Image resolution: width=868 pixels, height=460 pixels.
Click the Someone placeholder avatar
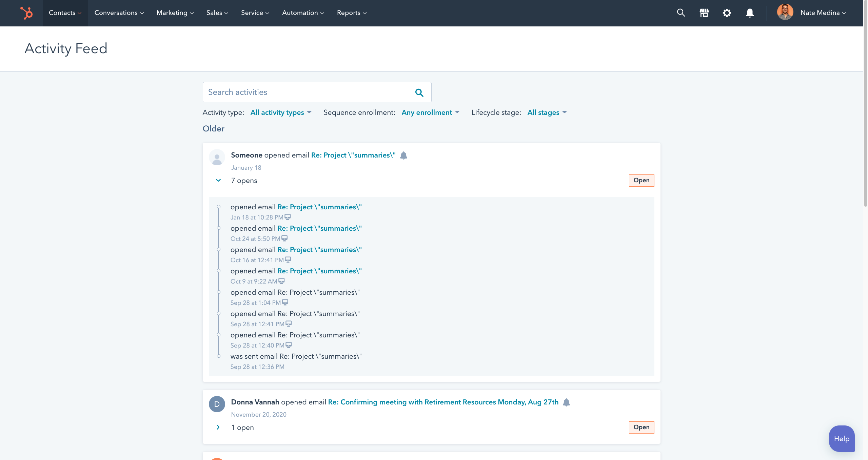point(217,158)
